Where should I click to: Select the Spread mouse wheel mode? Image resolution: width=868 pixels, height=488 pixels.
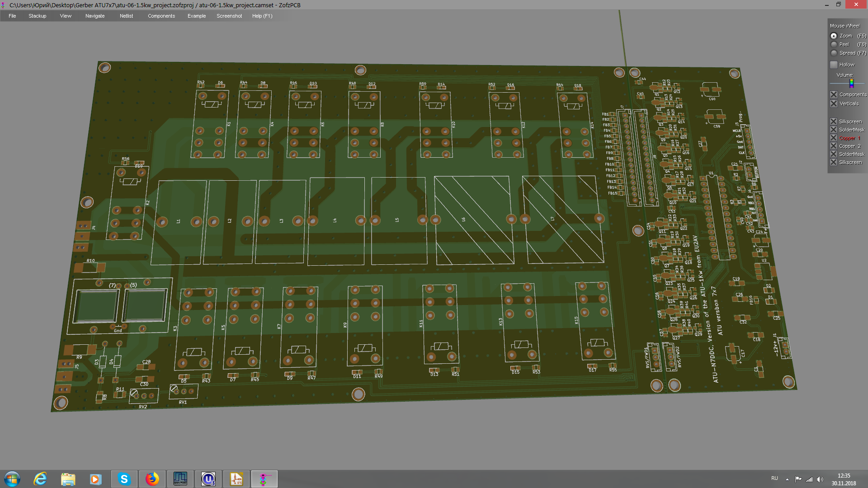coord(834,53)
